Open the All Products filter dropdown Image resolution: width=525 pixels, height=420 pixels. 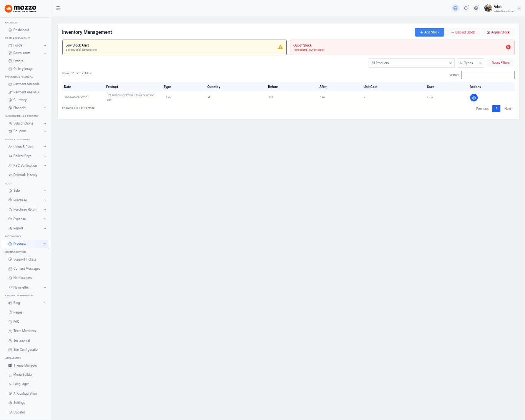point(411,63)
